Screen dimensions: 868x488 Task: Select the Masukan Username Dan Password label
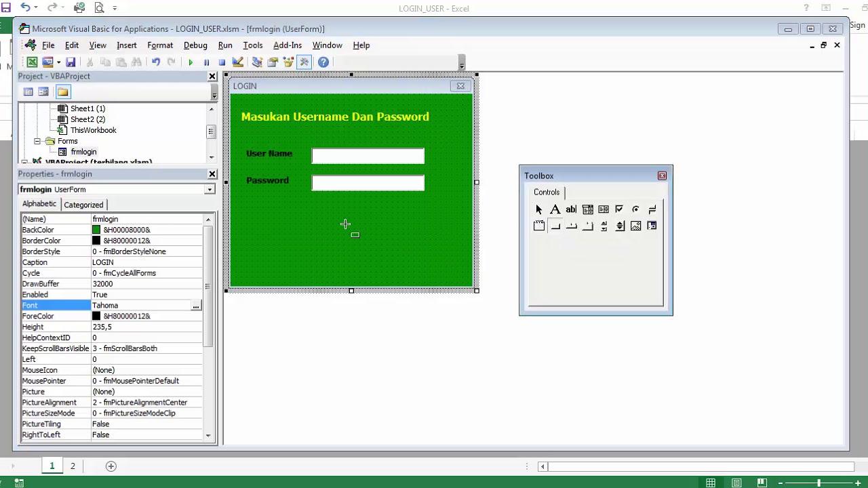coord(335,117)
